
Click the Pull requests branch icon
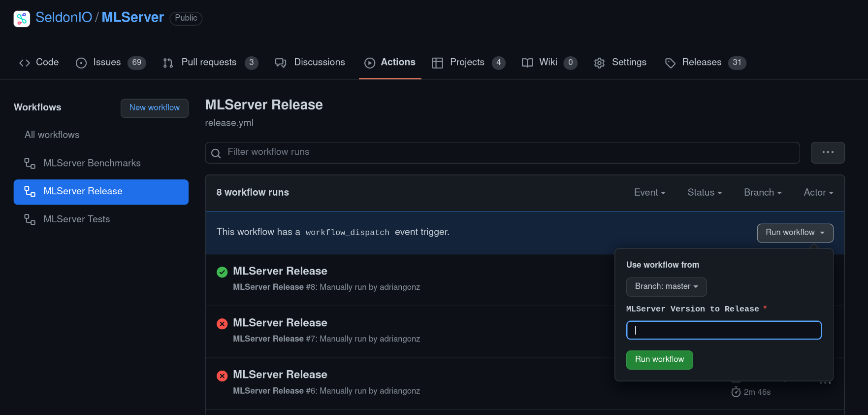coord(168,63)
